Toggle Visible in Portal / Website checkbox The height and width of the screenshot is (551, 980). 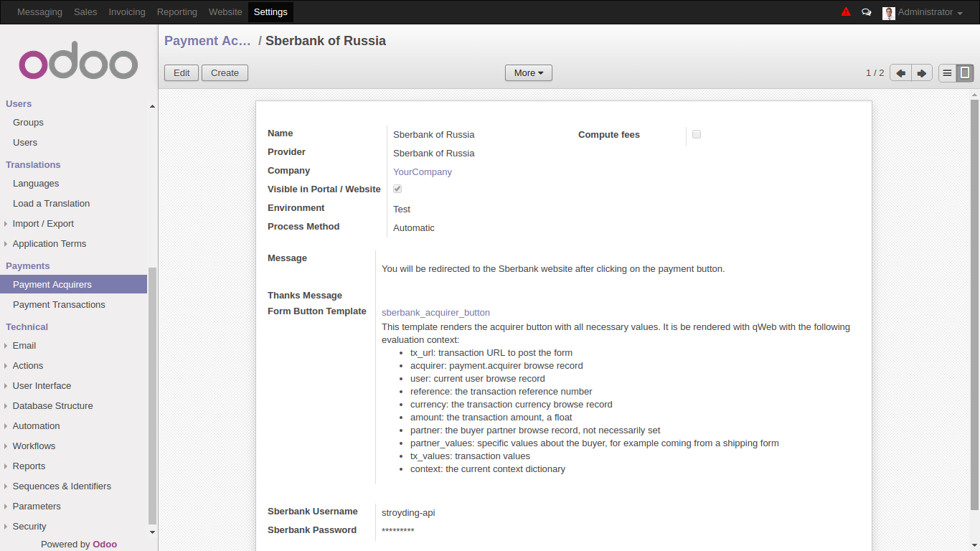(397, 189)
